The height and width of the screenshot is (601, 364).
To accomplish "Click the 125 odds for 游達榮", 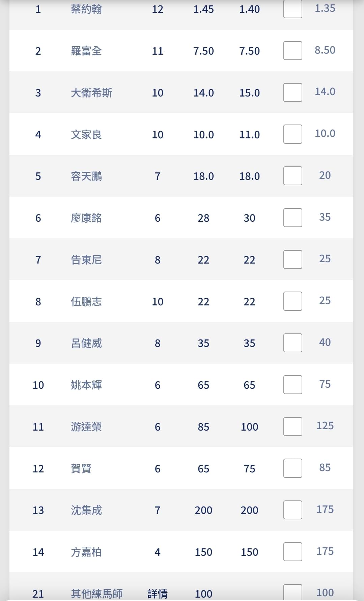I will tap(325, 426).
